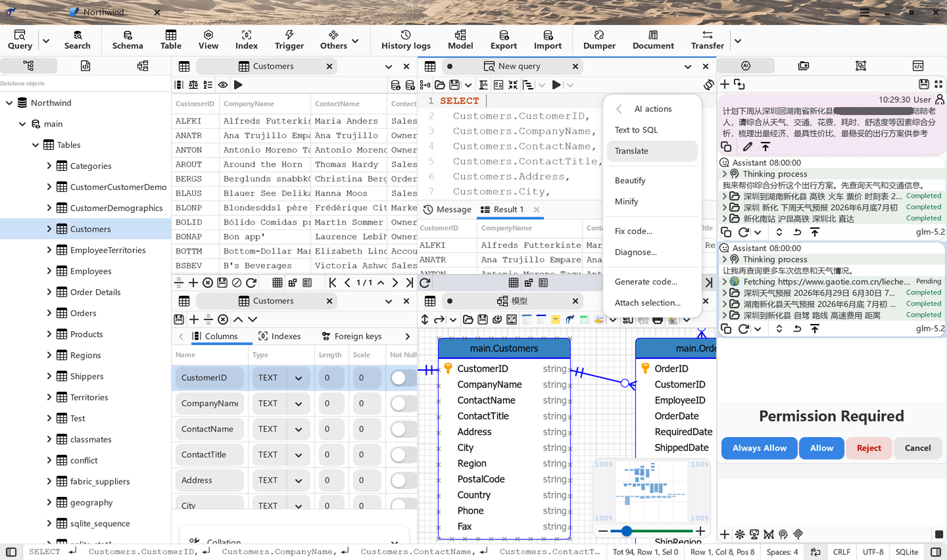Viewport: 947px width, 560px height.
Task: Expand the first Thinking process section
Action: (725, 174)
